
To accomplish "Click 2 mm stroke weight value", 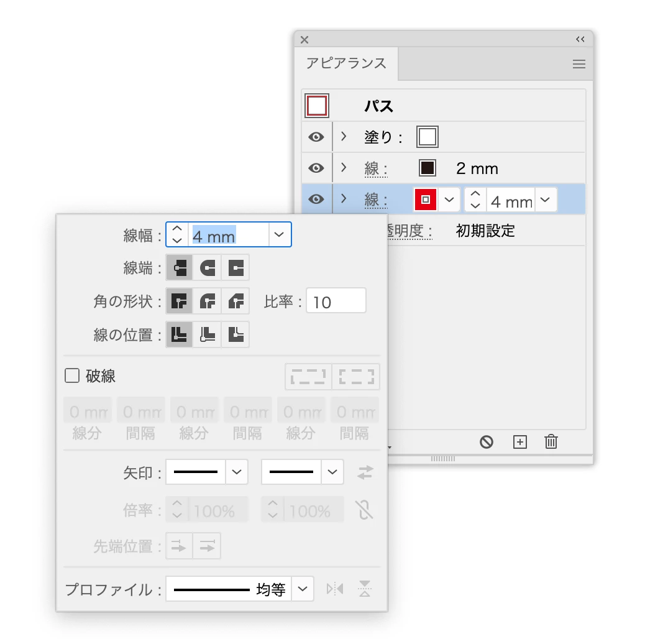I will 477,168.
